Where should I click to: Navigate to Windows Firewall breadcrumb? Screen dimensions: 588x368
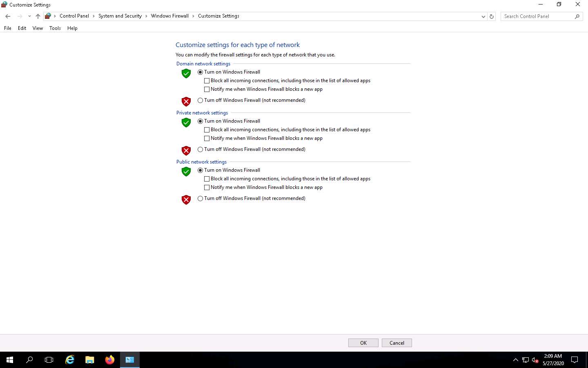click(x=170, y=16)
